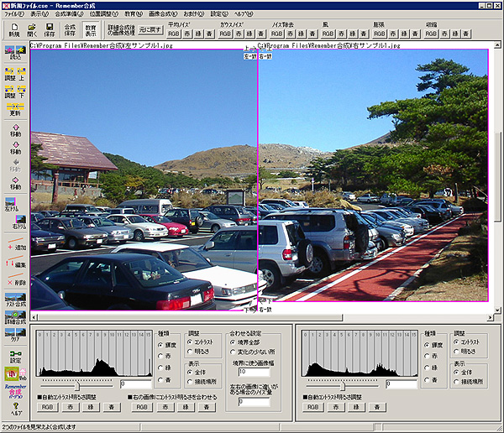The width and height of the screenshot is (504, 433).
Task: Click the value field beside left slider
Action: pos(135,383)
